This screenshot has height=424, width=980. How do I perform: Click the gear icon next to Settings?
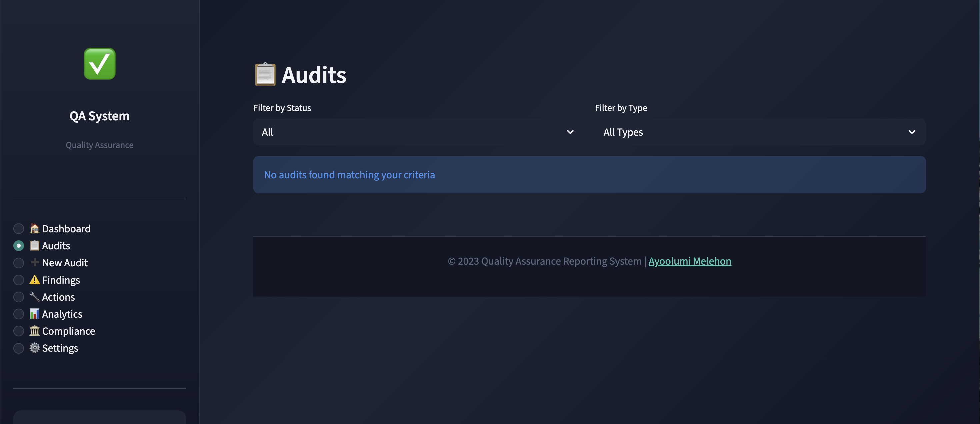pyautogui.click(x=35, y=348)
